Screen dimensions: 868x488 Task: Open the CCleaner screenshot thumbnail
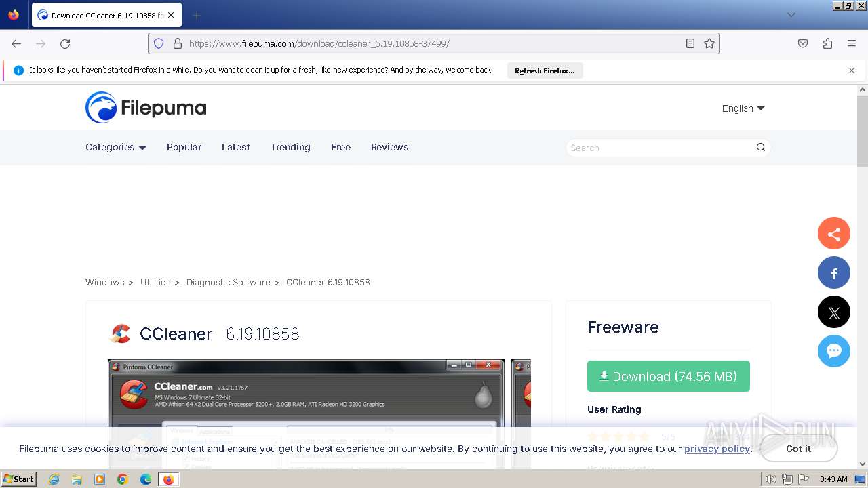[x=306, y=413]
